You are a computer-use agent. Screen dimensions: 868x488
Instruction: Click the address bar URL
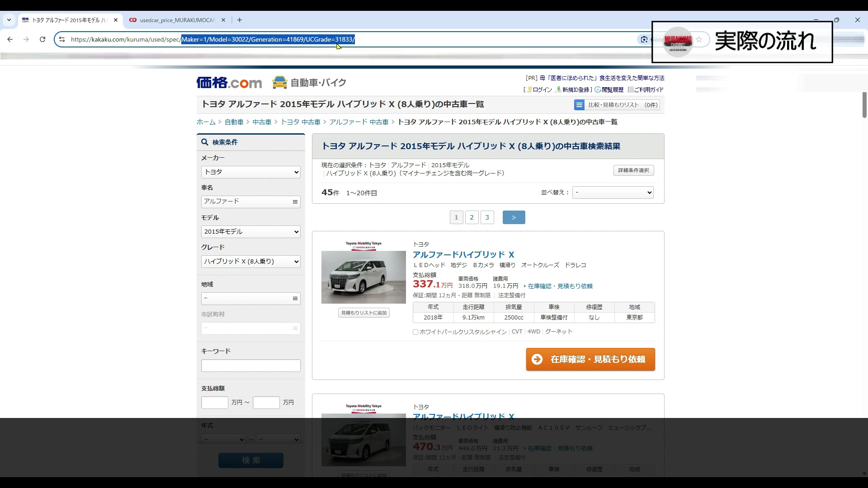(212, 39)
